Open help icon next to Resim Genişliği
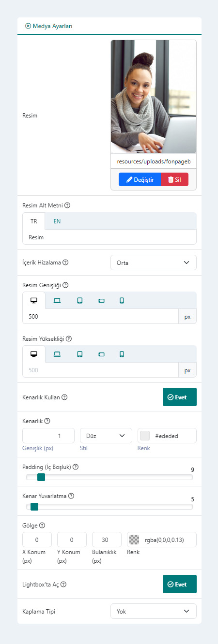 [x=65, y=285]
